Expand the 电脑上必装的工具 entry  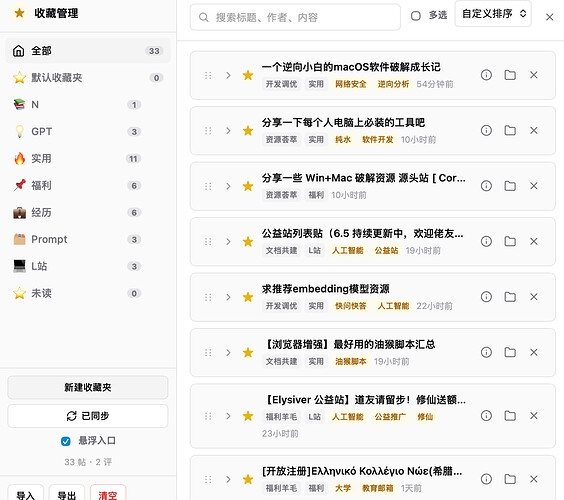(228, 131)
